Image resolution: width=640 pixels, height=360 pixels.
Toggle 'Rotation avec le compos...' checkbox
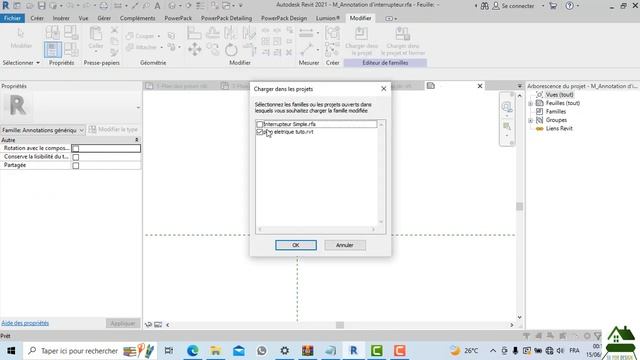tap(76, 148)
